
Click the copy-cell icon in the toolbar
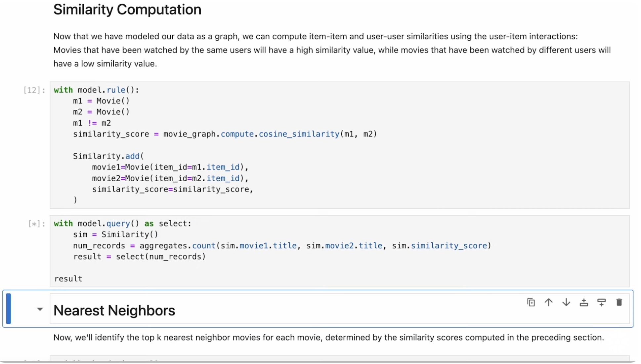pos(531,302)
